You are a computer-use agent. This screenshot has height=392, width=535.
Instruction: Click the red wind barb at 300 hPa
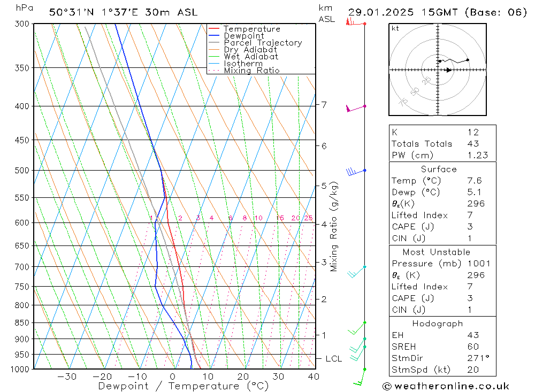[356, 22]
